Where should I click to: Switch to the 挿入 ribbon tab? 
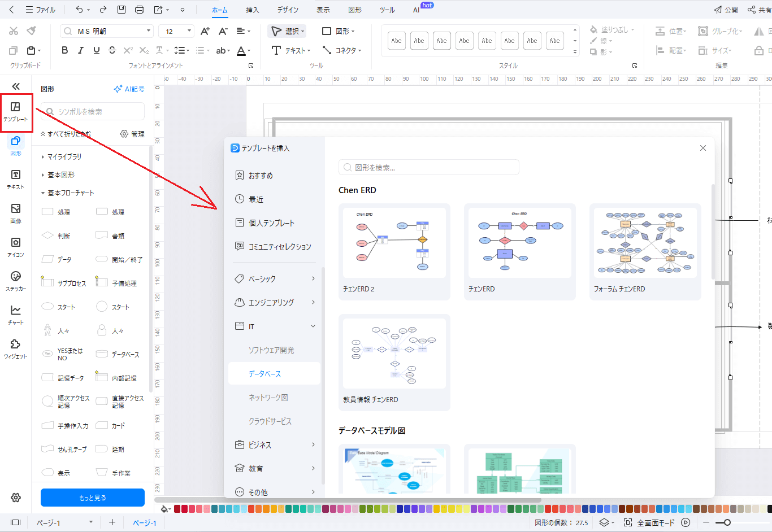point(252,10)
